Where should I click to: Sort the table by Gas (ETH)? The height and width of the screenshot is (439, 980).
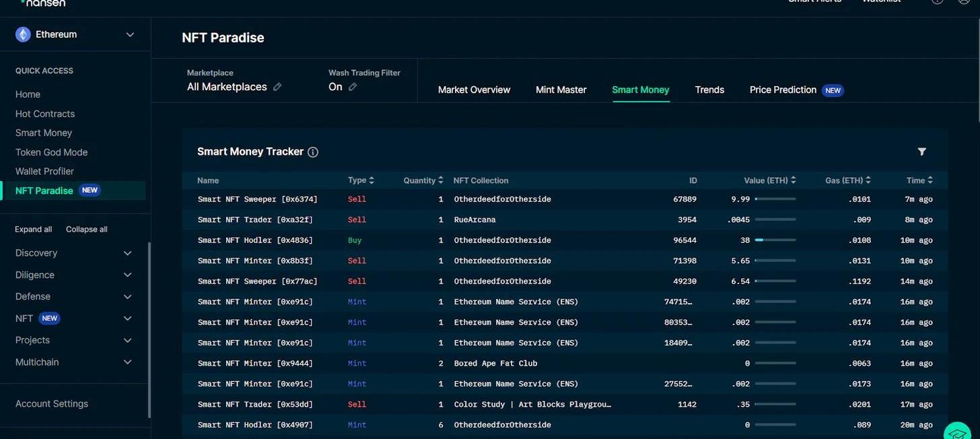click(868, 180)
